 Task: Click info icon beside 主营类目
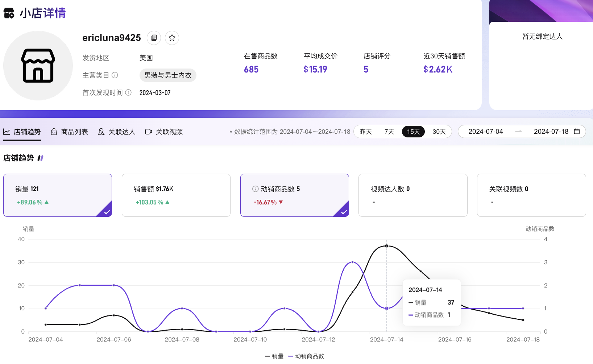click(115, 75)
